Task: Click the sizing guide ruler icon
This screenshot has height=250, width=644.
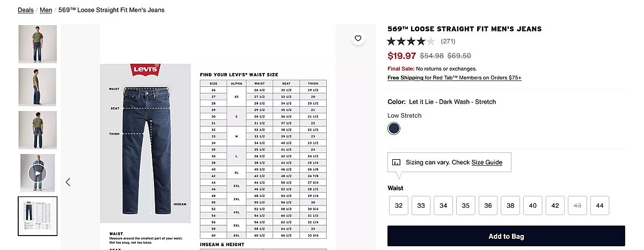Action: (397, 162)
